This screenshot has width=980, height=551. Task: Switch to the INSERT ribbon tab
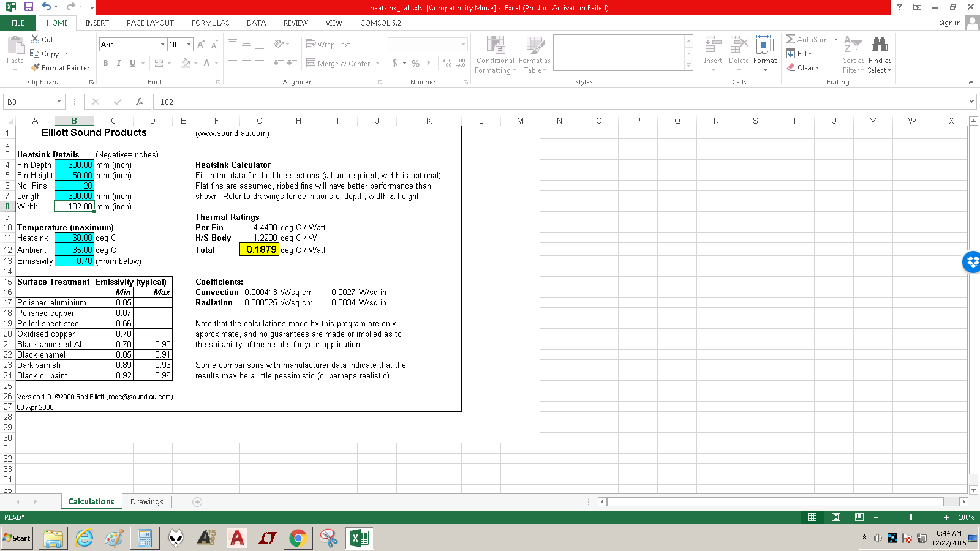[x=97, y=23]
